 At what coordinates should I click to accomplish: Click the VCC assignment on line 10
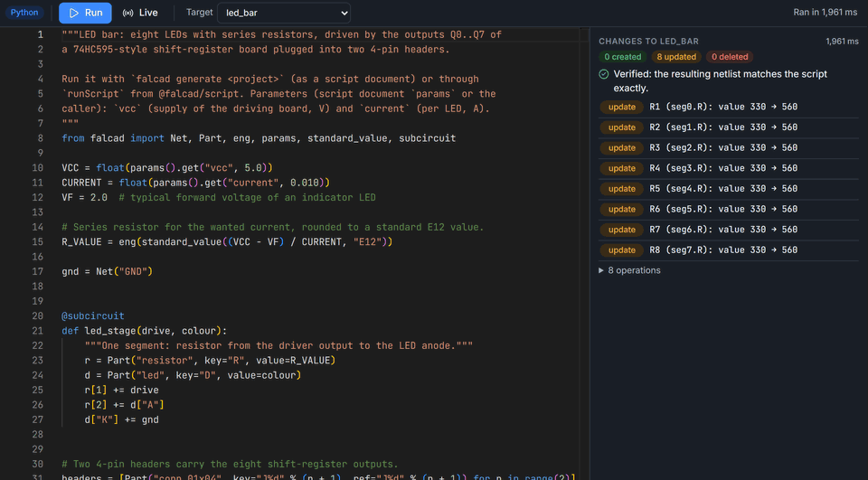coord(167,168)
